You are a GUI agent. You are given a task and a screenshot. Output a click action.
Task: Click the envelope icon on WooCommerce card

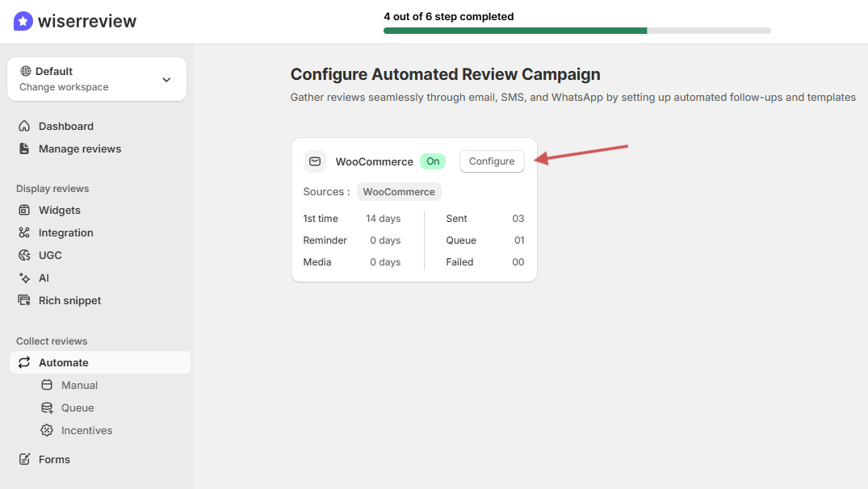coord(315,161)
